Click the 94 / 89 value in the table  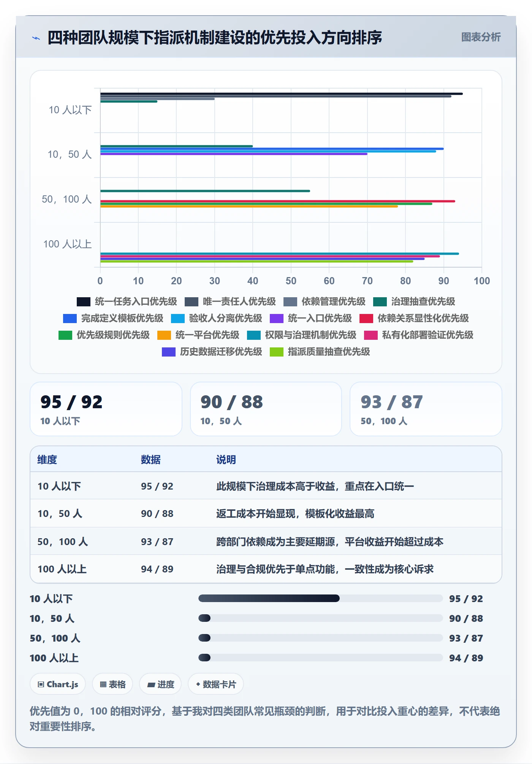(157, 569)
